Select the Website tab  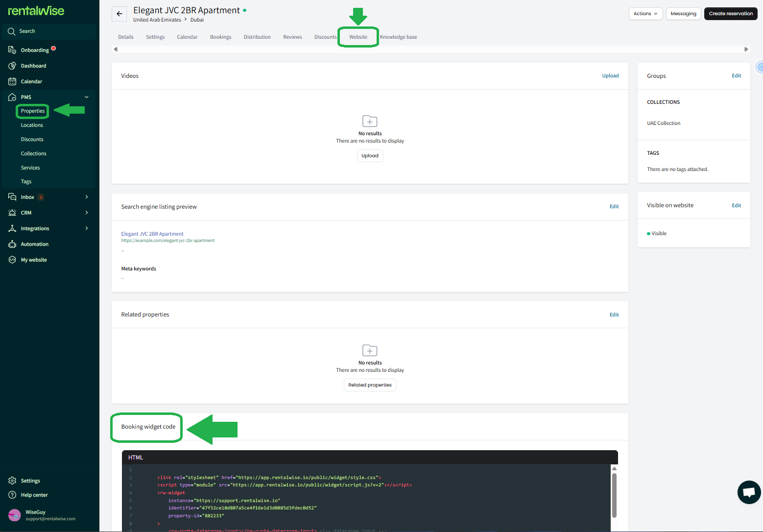tap(358, 37)
